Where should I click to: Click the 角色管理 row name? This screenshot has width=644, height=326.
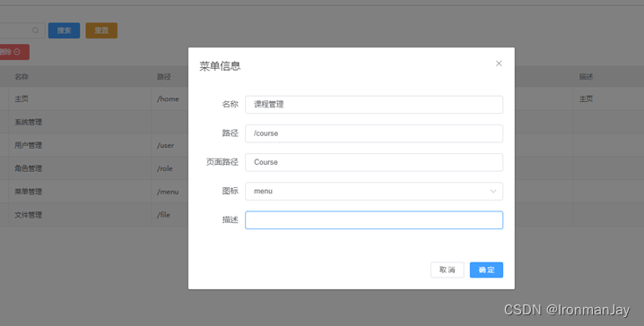[29, 168]
